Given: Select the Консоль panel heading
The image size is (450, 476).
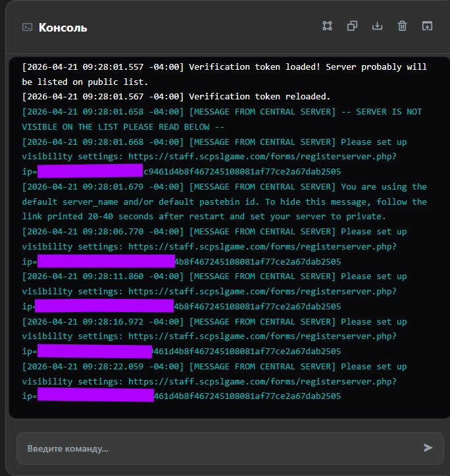Looking at the screenshot, I should (x=63, y=28).
